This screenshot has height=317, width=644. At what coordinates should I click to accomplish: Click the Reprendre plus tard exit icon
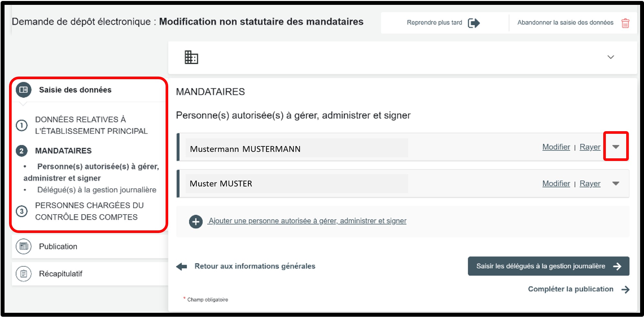coord(474,23)
